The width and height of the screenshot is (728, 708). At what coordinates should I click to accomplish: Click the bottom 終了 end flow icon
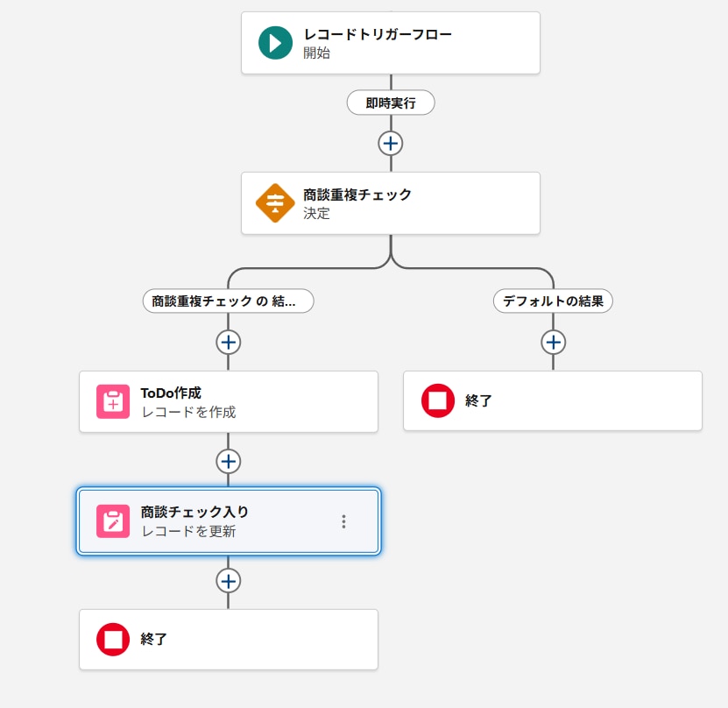[110, 639]
